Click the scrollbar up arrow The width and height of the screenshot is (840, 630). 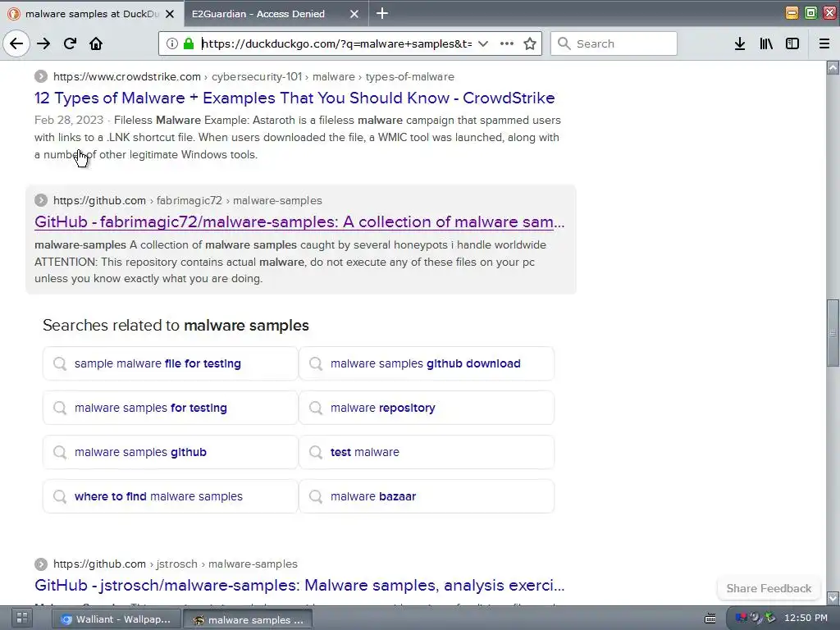833,67
